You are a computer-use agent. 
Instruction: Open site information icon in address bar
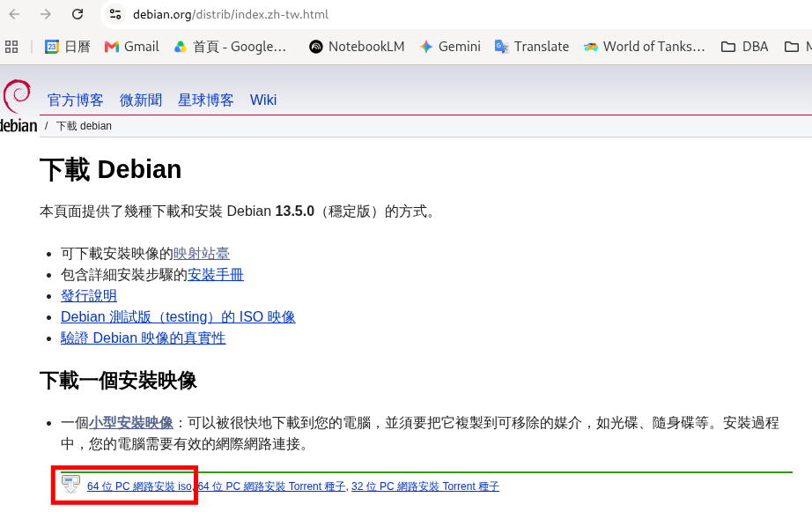point(115,14)
